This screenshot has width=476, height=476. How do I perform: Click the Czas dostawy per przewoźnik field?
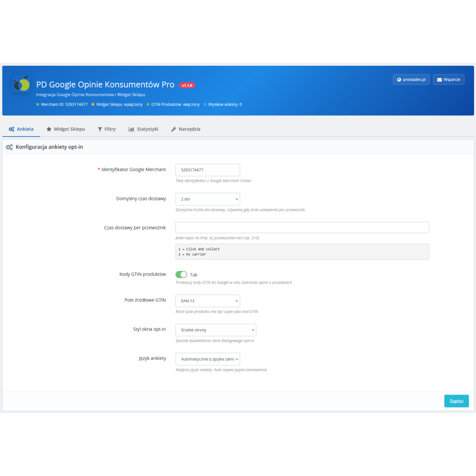pyautogui.click(x=302, y=228)
